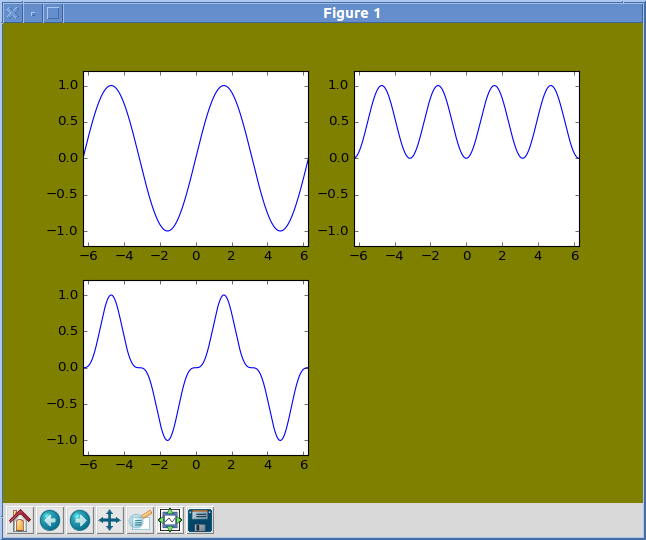Click inside the bottom-left plot area
The image size is (646, 540).
coord(195,367)
